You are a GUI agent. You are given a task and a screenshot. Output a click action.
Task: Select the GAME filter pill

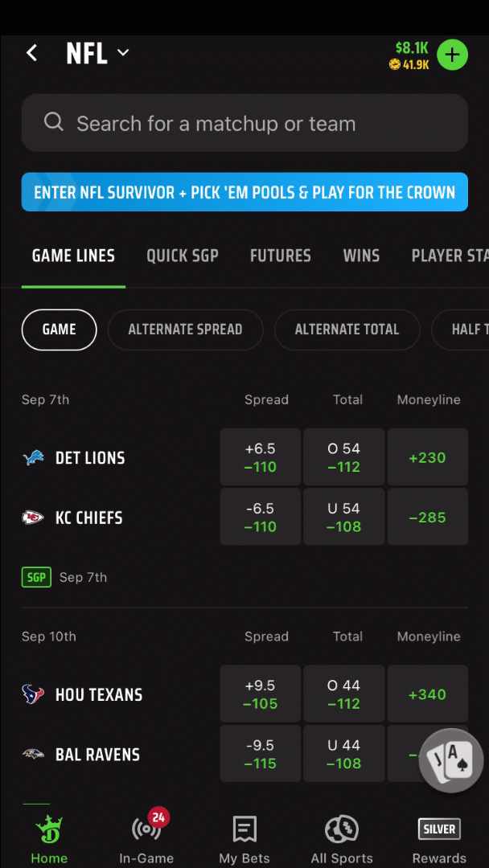point(60,330)
